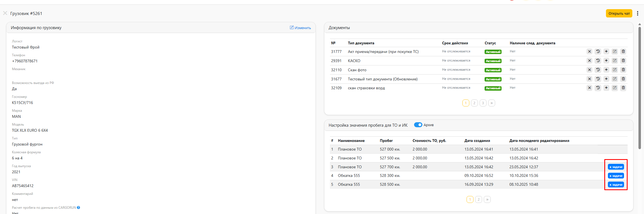Click the Открыть чат button

pyautogui.click(x=619, y=13)
